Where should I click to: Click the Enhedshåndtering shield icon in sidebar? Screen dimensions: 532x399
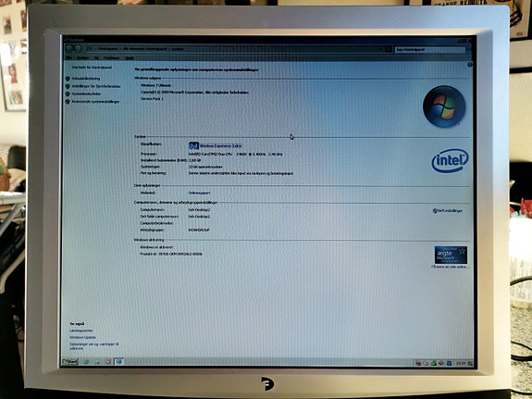(x=68, y=79)
